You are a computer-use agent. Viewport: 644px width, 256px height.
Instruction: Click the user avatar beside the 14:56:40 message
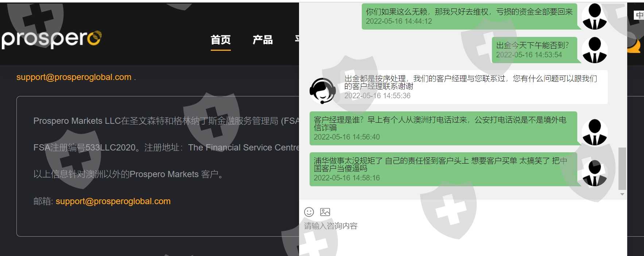(x=594, y=132)
